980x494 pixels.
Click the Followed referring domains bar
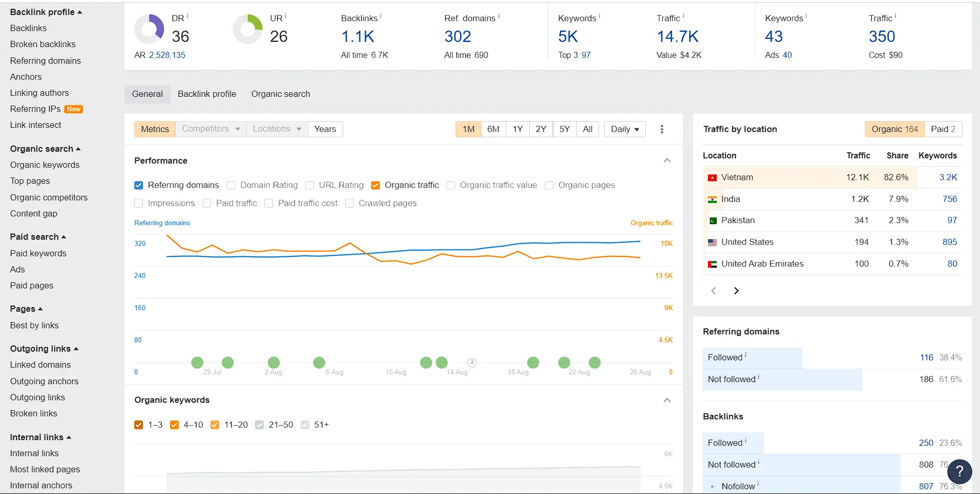coord(752,358)
